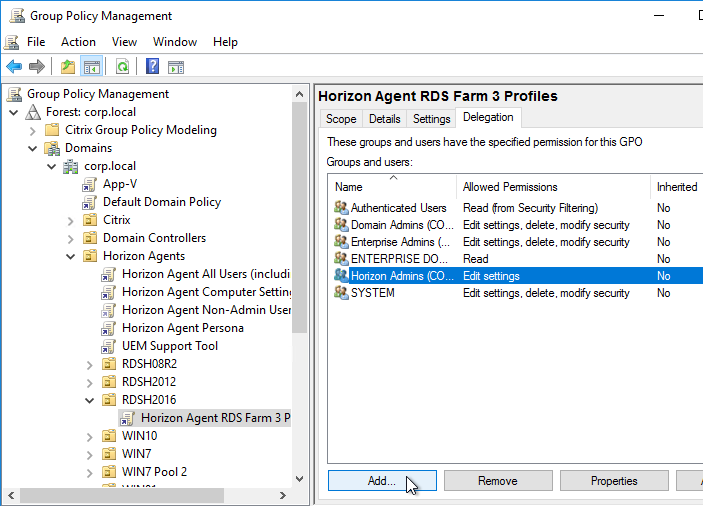Click the Forest: corp.local icon

[x=33, y=112]
